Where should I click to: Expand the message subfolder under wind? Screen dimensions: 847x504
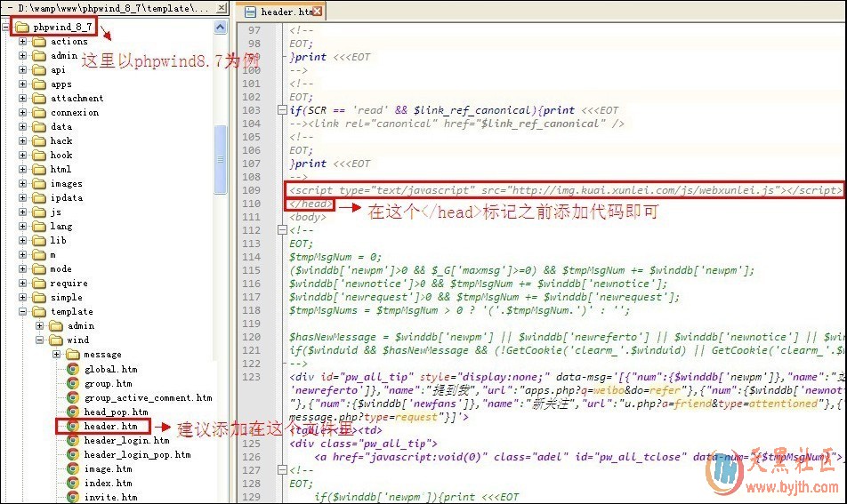[56, 355]
